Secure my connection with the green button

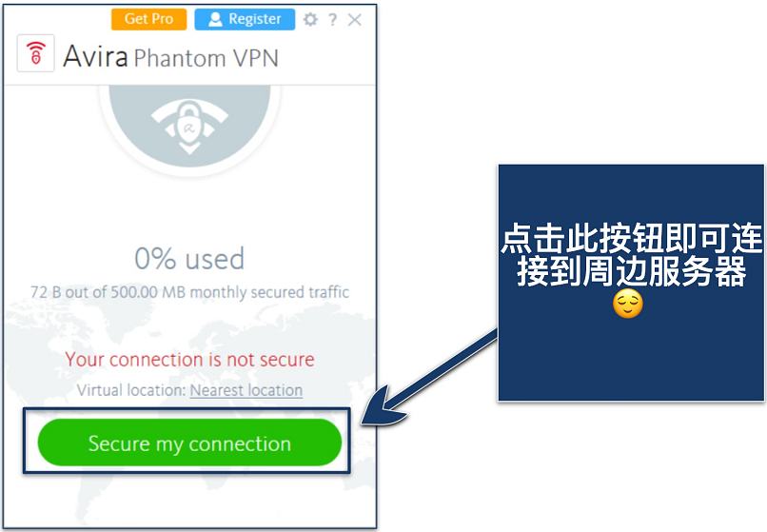[x=189, y=443]
